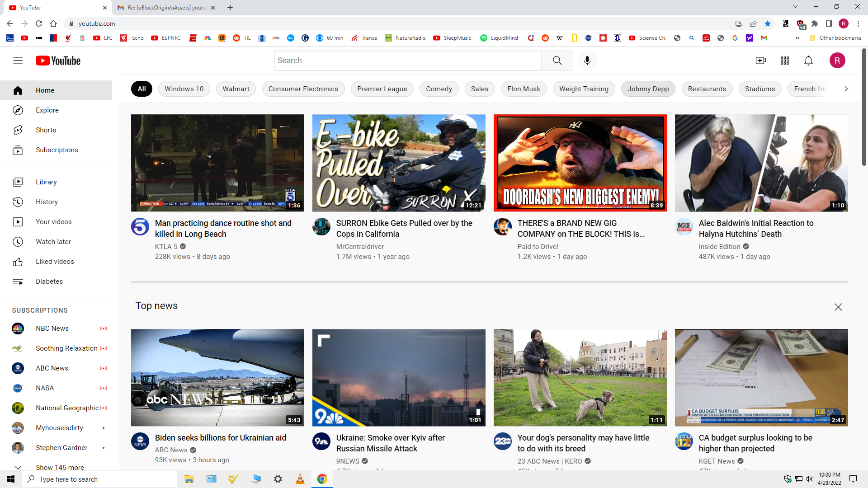Screen dimensions: 868x488
Task: Open Watch later from the sidebar
Action: 53,242
